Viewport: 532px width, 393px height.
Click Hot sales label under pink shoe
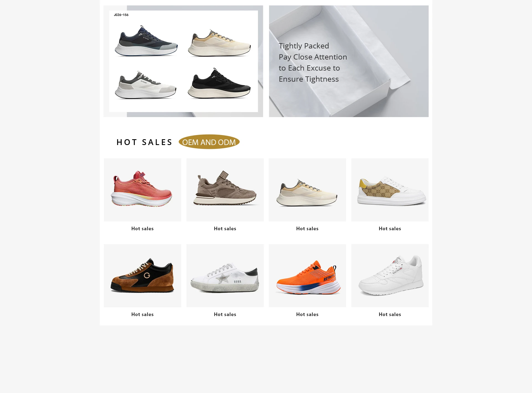point(142,229)
